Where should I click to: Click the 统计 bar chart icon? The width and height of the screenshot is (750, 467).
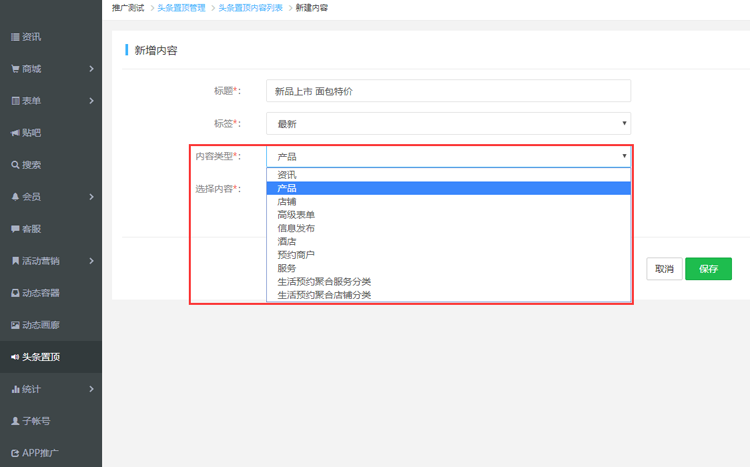(15, 389)
